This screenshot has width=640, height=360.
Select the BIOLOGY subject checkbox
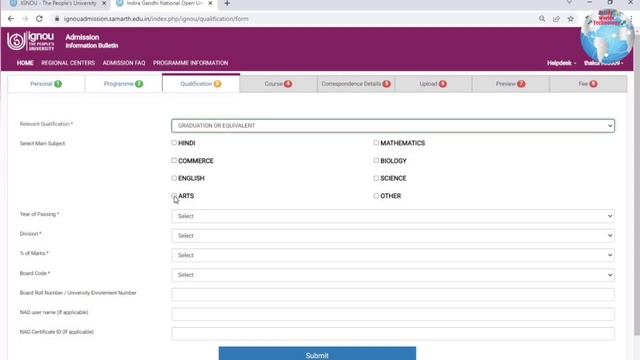click(x=376, y=160)
